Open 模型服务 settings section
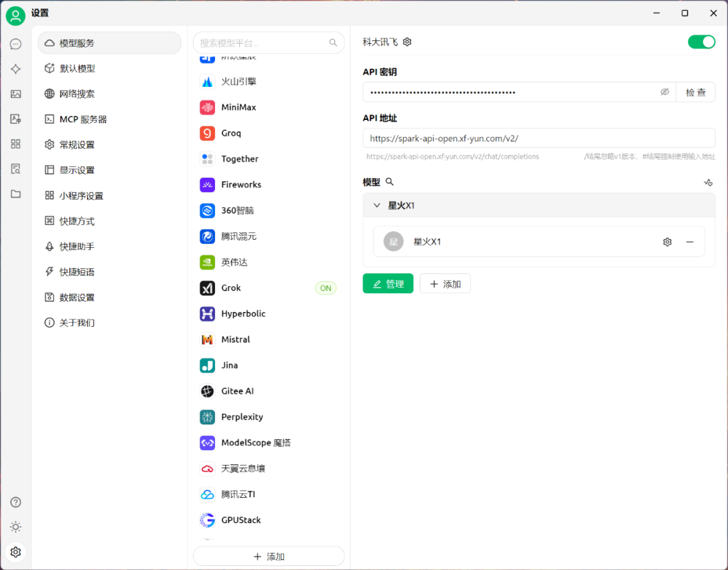This screenshot has height=570, width=728. 110,43
